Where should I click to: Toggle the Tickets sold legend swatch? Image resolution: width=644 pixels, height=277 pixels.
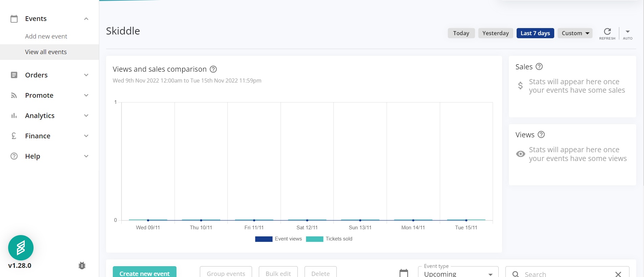[x=314, y=239]
